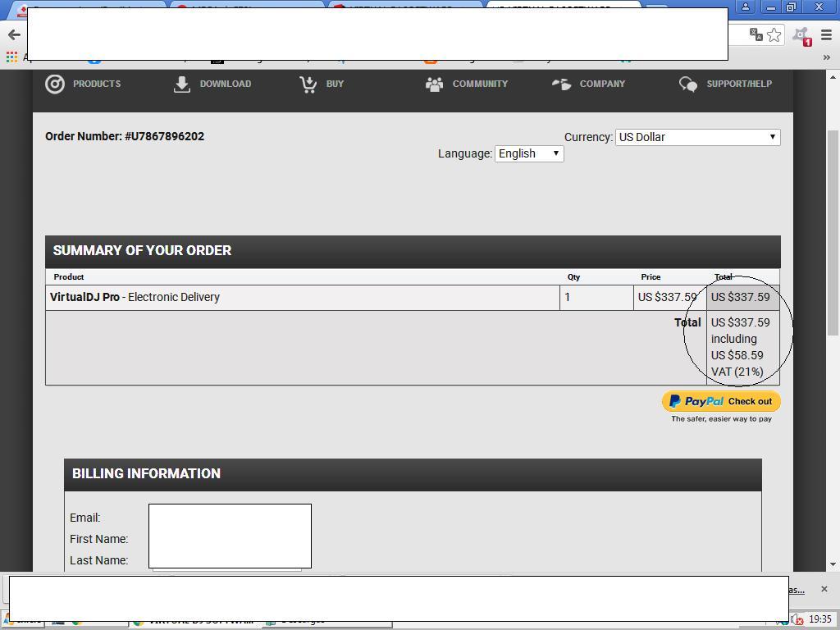Image resolution: width=840 pixels, height=630 pixels.
Task: Close the bottom download bar
Action: (824, 589)
